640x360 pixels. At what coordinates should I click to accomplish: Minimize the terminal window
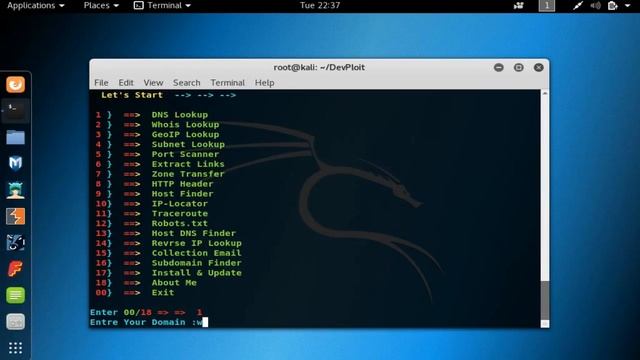pos(499,67)
